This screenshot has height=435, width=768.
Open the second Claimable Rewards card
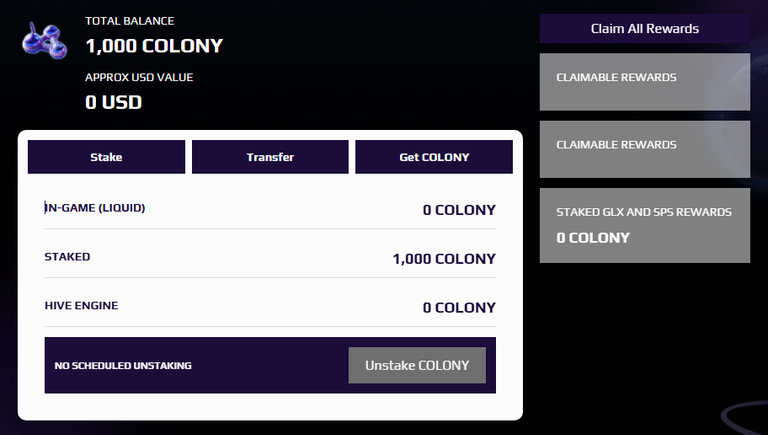[645, 149]
